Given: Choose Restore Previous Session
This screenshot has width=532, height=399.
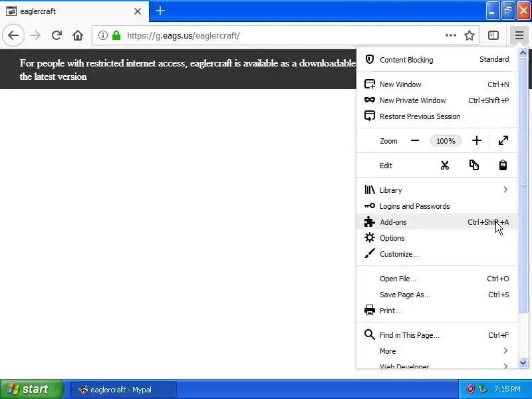Looking at the screenshot, I should tap(437, 116).
